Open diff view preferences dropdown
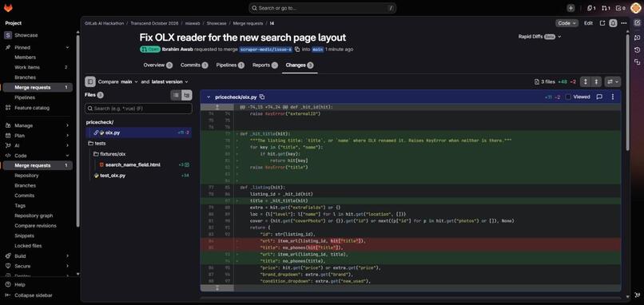 click(x=612, y=81)
